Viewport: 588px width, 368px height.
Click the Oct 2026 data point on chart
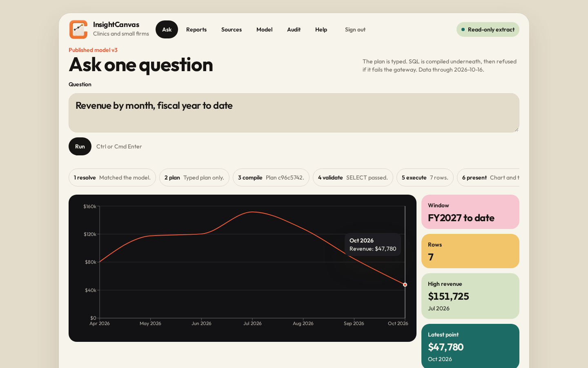(405, 285)
